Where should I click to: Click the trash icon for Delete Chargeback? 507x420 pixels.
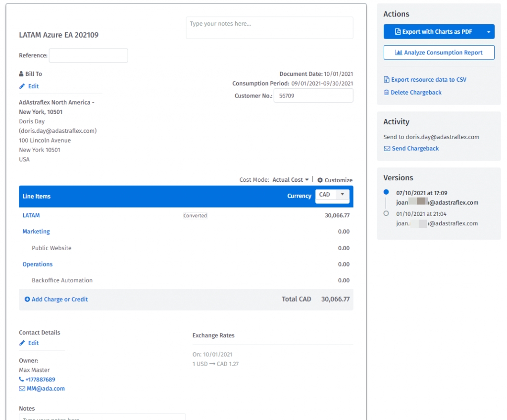(x=386, y=93)
